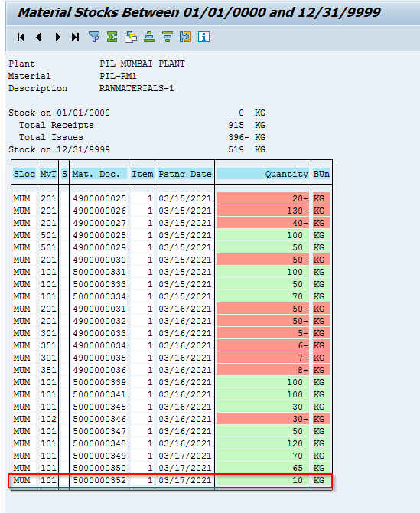Sort in descending order icon
This screenshot has height=513, width=420.
tap(168, 37)
